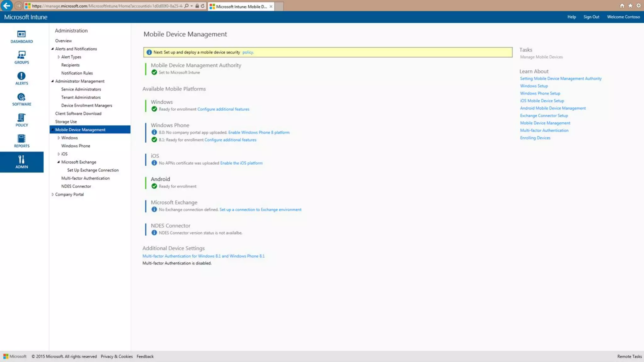Expand the iOS node under Mobile Device Management
This screenshot has height=362, width=644.
58,154
